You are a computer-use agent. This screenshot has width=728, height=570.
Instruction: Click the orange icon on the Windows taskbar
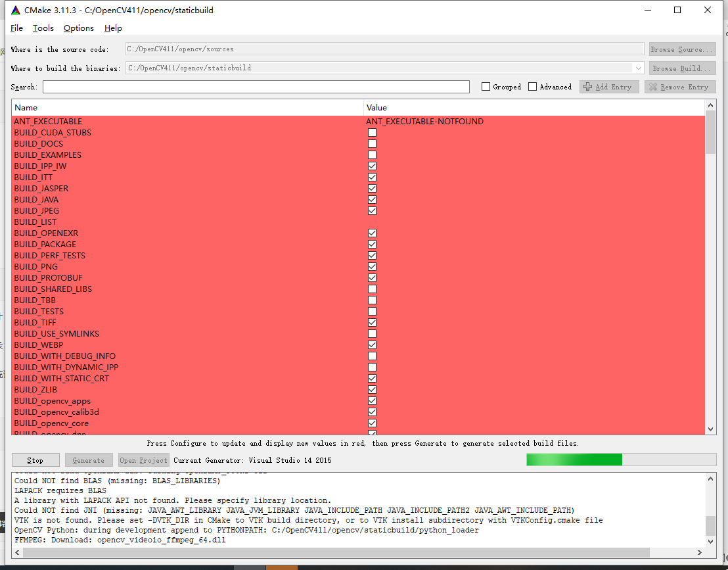tap(283, 566)
